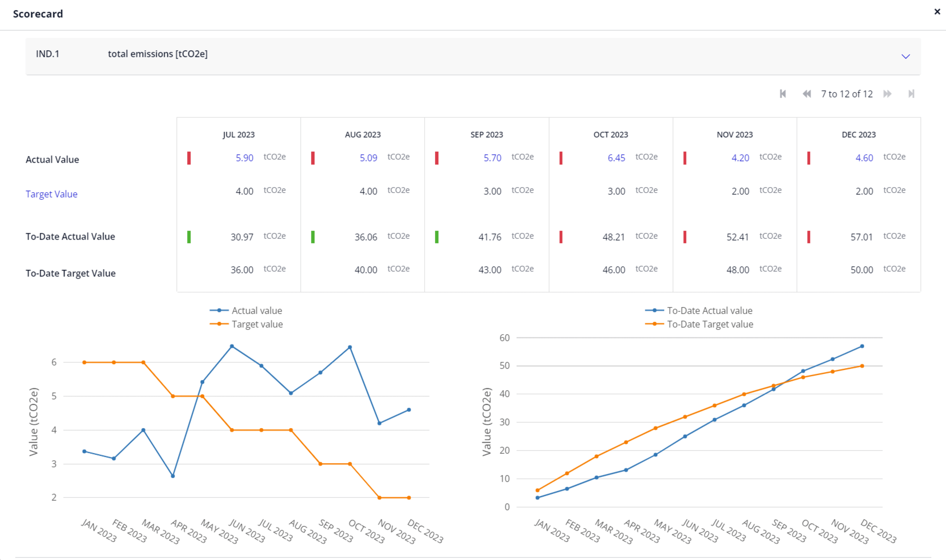Toggle the To-Date Actual value legend series

[699, 311]
